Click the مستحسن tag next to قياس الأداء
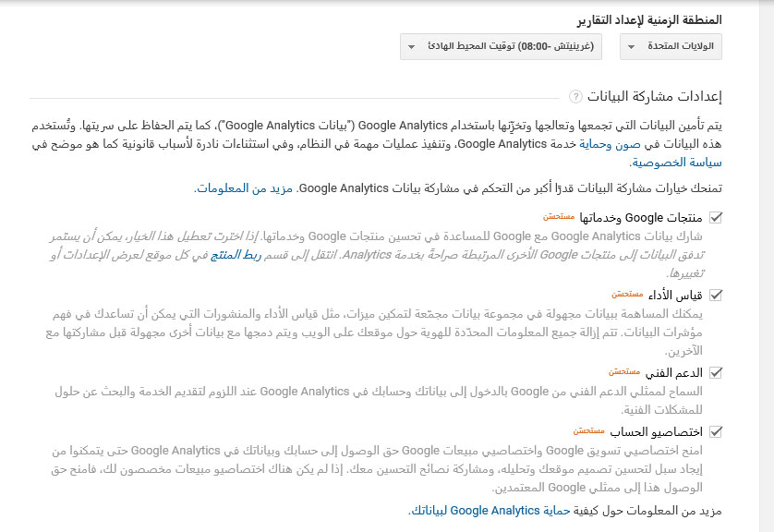The image size is (774, 532). 627,294
